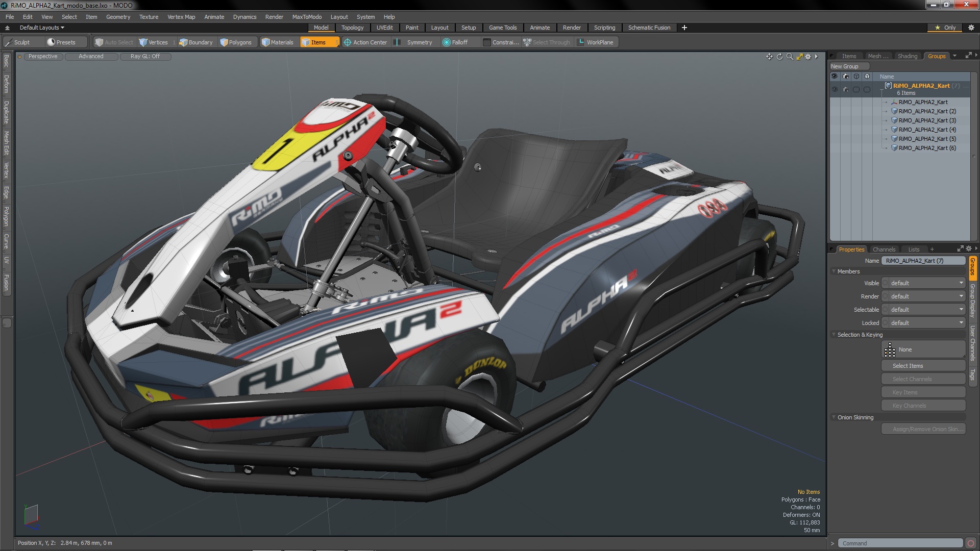The image size is (980, 551).
Task: Activate Items selection mode
Action: tap(319, 42)
